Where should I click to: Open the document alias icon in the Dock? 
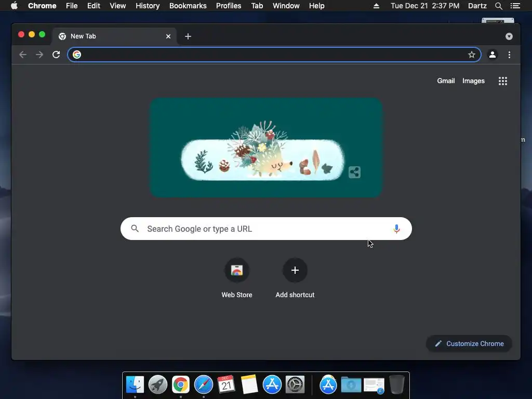[x=374, y=385]
